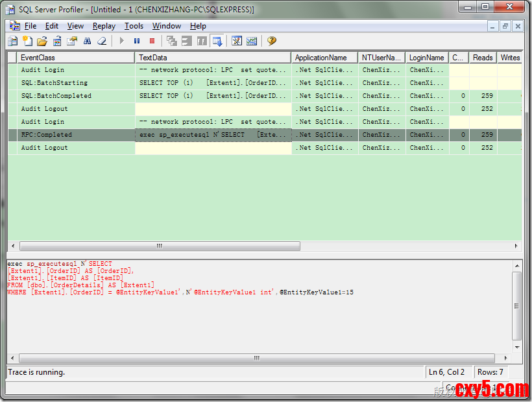Select the SQL:BatchCompleted event row
This screenshot has height=402, width=532.
tap(56, 96)
